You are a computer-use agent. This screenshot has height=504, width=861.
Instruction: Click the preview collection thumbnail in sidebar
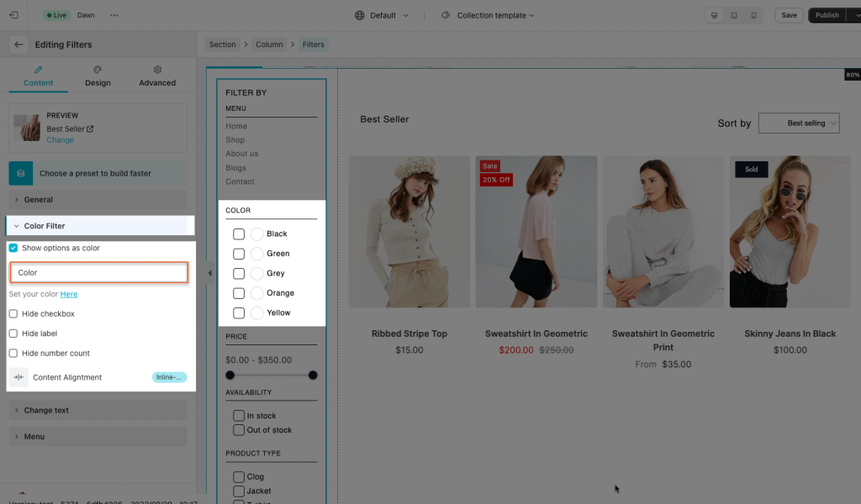point(27,128)
